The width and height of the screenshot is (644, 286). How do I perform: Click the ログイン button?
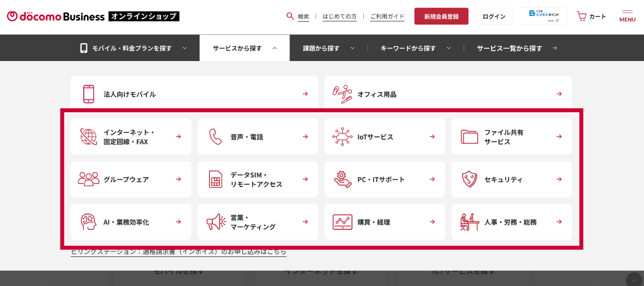click(x=494, y=16)
